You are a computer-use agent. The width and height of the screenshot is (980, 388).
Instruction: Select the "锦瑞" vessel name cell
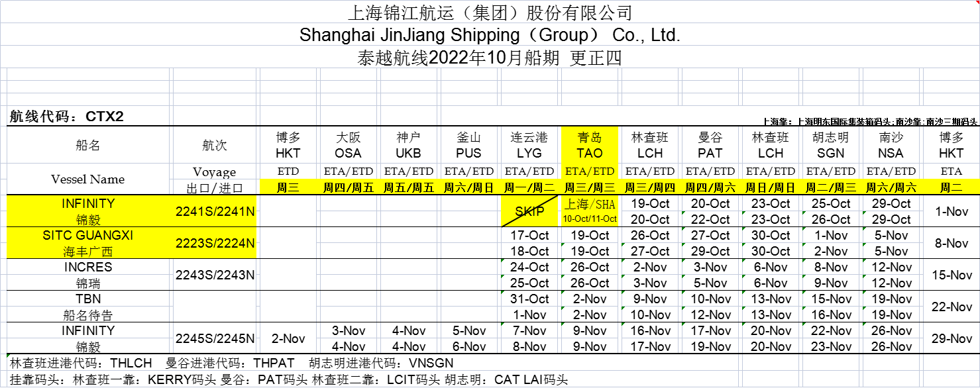88,283
